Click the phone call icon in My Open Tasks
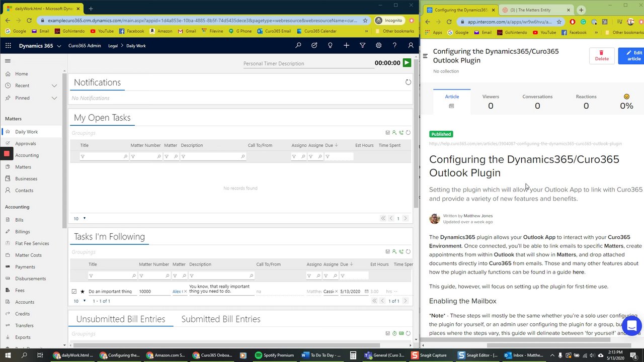 401,133
